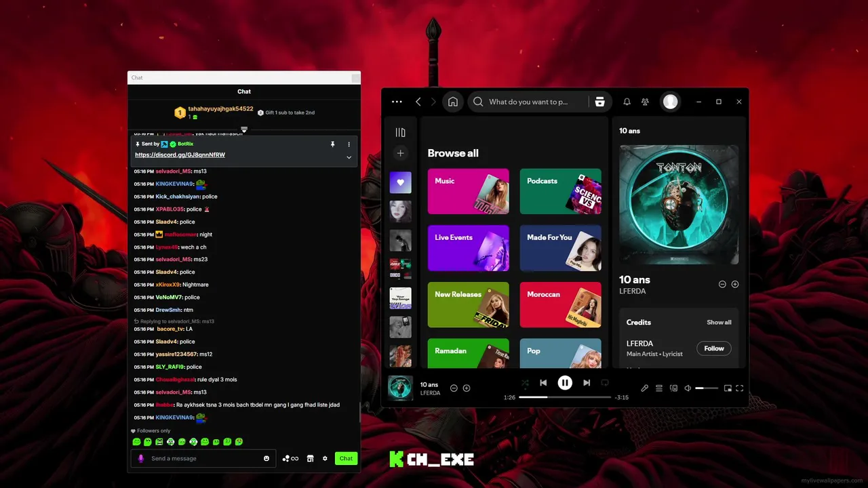This screenshot has width=868, height=488.
Task: Go to Spotify Home
Action: tap(453, 102)
